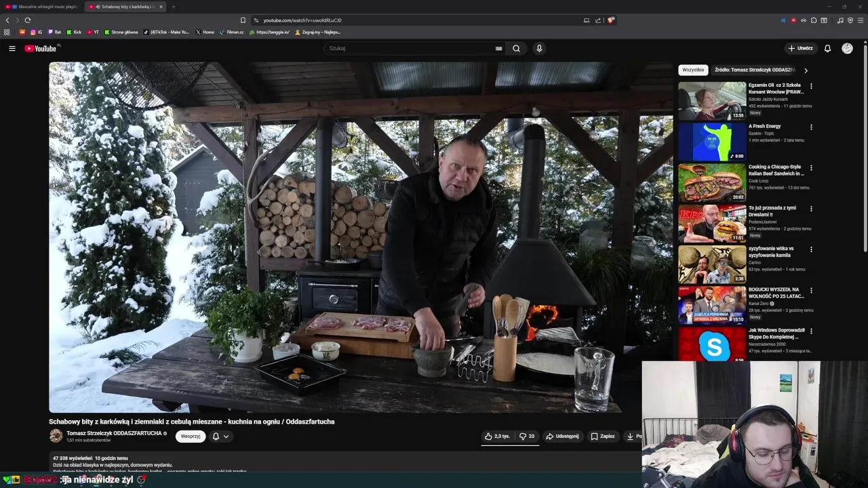
Task: Open the YT bookmark
Action: pos(93,32)
